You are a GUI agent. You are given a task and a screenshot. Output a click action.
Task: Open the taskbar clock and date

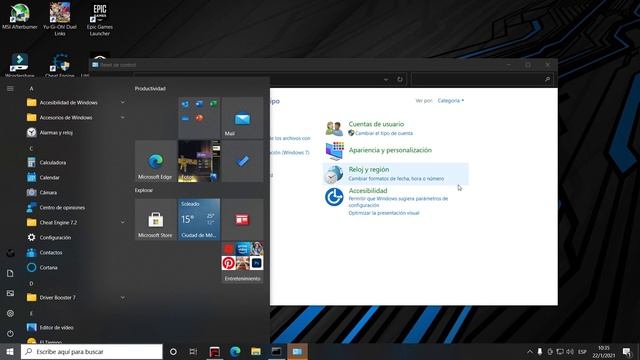604,351
